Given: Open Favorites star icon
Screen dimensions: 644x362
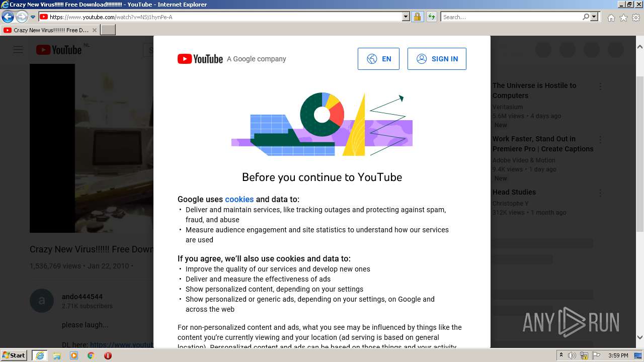Looking at the screenshot, I should tap(623, 18).
